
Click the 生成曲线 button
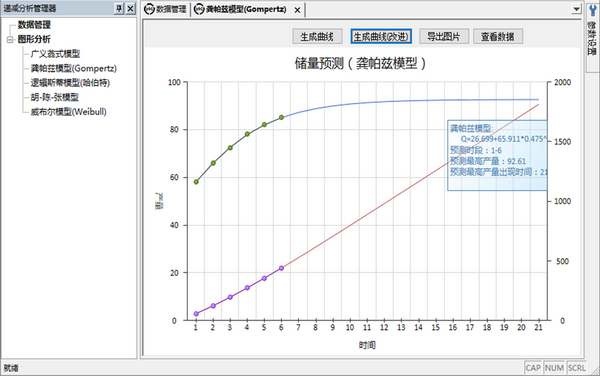316,37
